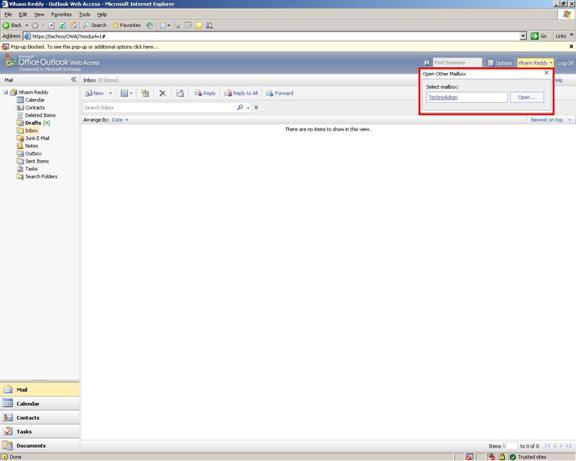Click the browser Stop icon
Screen dimensions: 576x461
click(x=51, y=25)
